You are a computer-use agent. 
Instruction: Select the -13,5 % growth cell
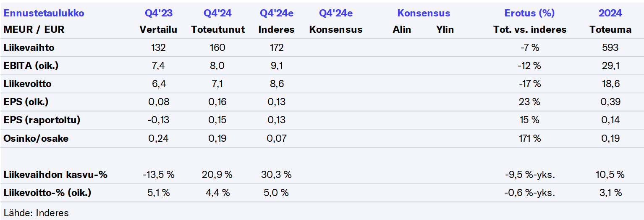(x=158, y=175)
